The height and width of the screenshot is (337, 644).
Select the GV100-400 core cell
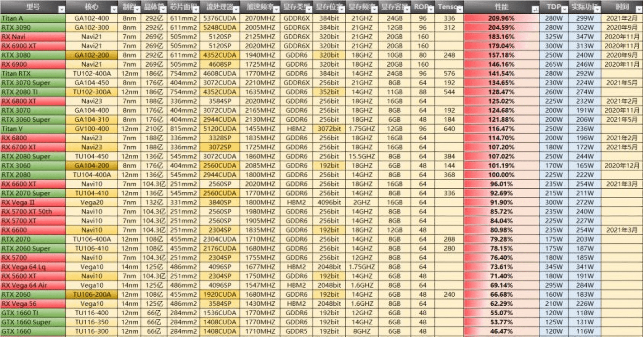tap(92, 129)
